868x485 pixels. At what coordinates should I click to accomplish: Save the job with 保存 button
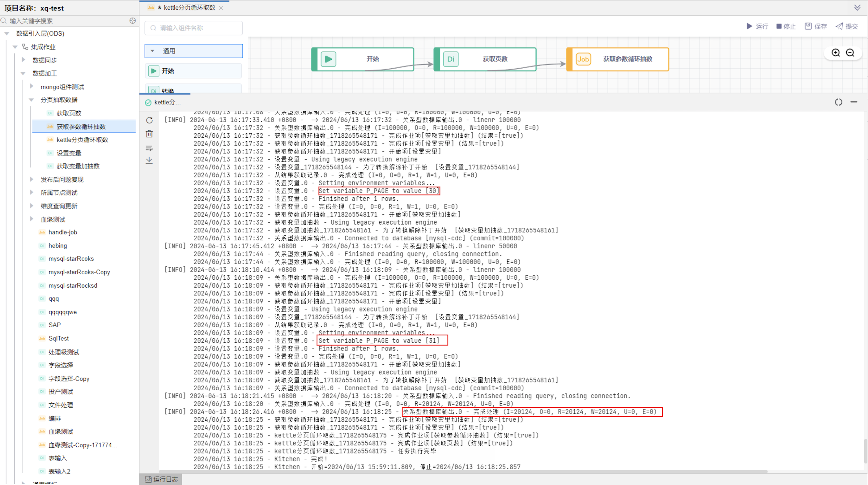(x=815, y=26)
